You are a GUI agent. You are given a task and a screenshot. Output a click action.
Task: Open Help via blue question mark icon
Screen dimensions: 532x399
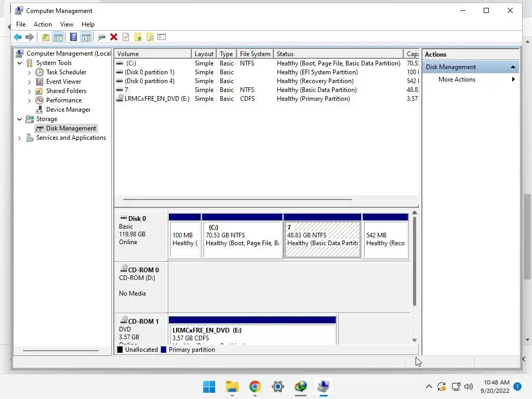tap(73, 37)
